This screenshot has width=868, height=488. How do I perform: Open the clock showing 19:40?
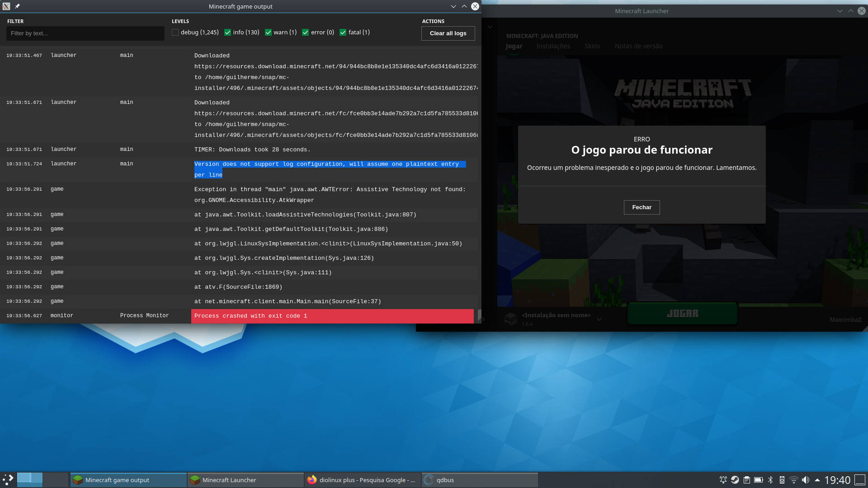pos(837,480)
